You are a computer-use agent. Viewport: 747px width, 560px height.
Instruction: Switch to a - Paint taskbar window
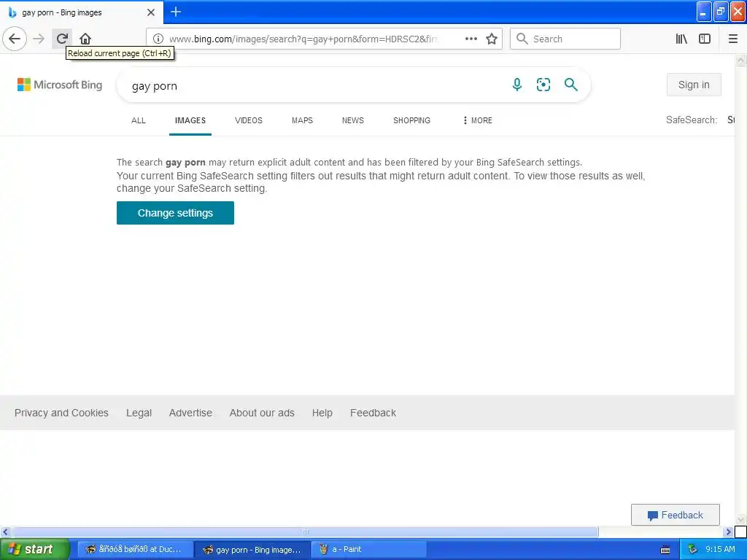(368, 550)
